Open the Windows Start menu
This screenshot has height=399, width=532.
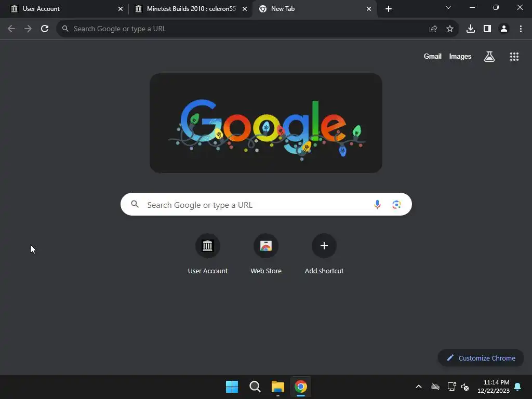coord(232,387)
